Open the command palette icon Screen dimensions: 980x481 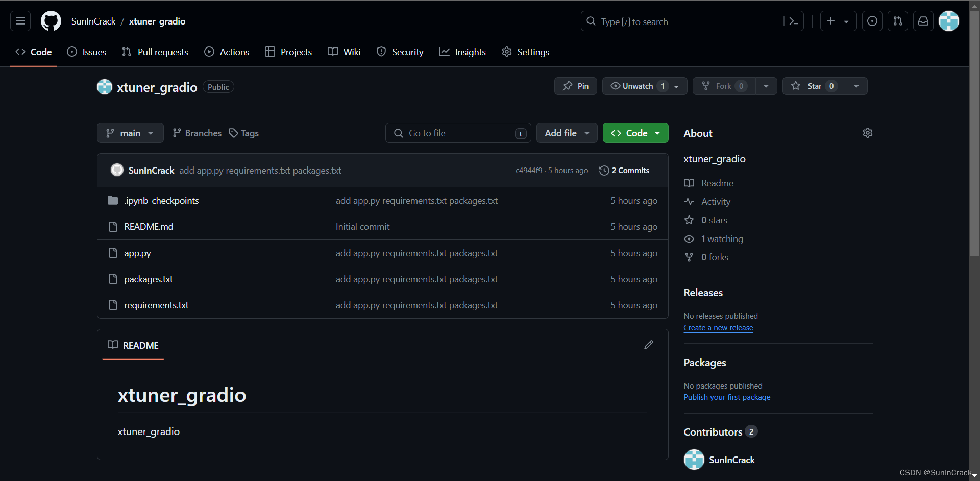(794, 21)
